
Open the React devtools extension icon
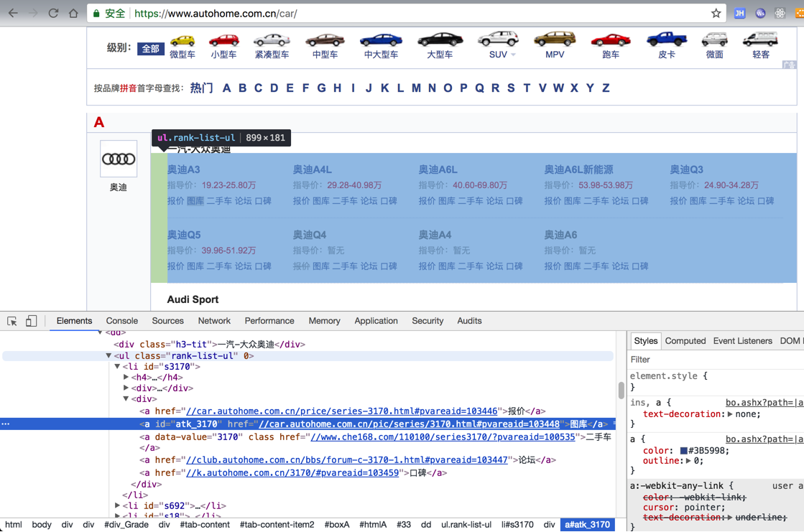780,14
